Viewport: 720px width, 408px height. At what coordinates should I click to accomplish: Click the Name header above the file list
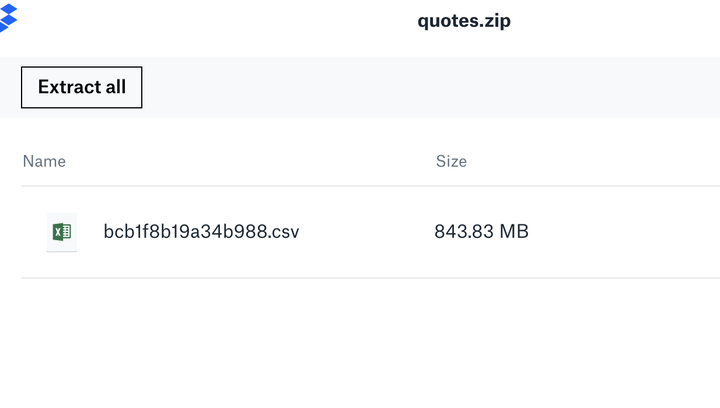[x=44, y=161]
